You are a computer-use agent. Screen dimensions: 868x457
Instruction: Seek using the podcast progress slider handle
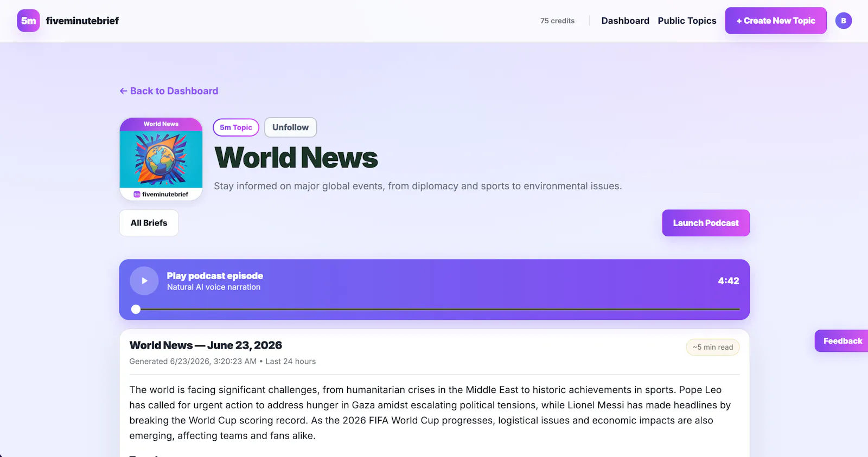click(x=136, y=309)
